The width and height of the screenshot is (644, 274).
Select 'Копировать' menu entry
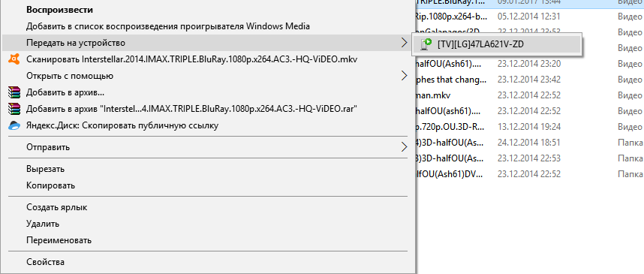click(x=209, y=185)
